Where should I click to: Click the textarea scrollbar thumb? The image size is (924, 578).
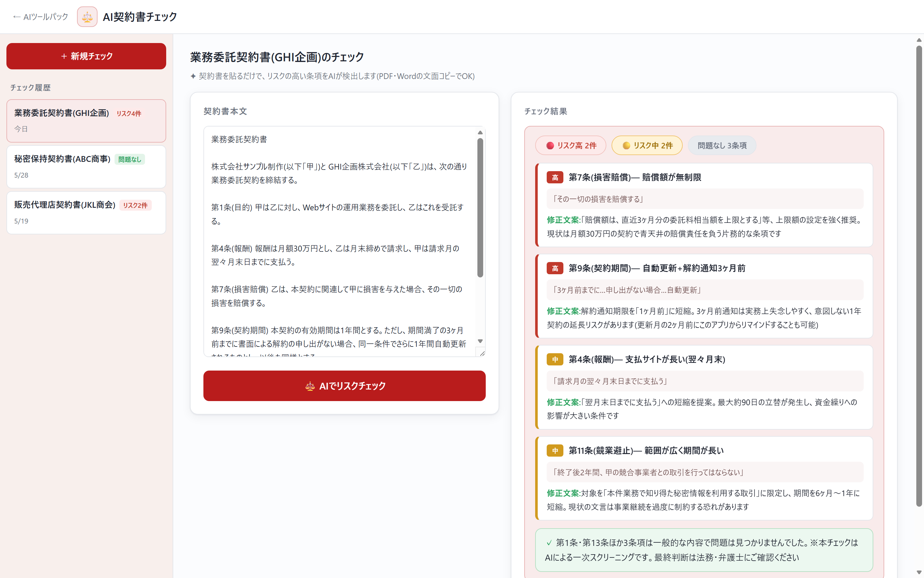click(480, 207)
